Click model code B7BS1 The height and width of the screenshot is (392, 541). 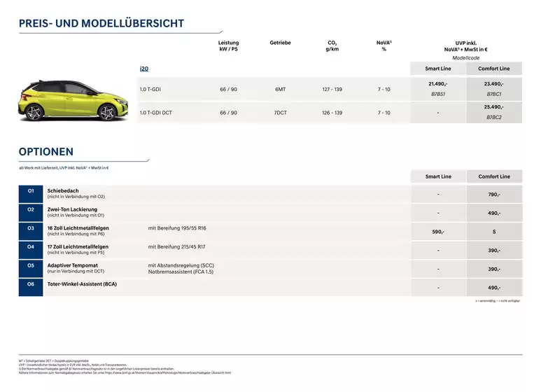(438, 94)
